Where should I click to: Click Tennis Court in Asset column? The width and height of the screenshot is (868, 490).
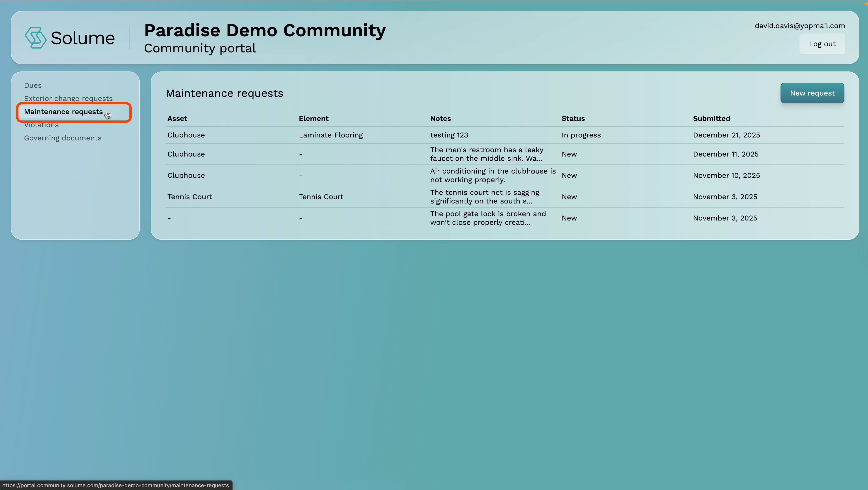tap(189, 197)
